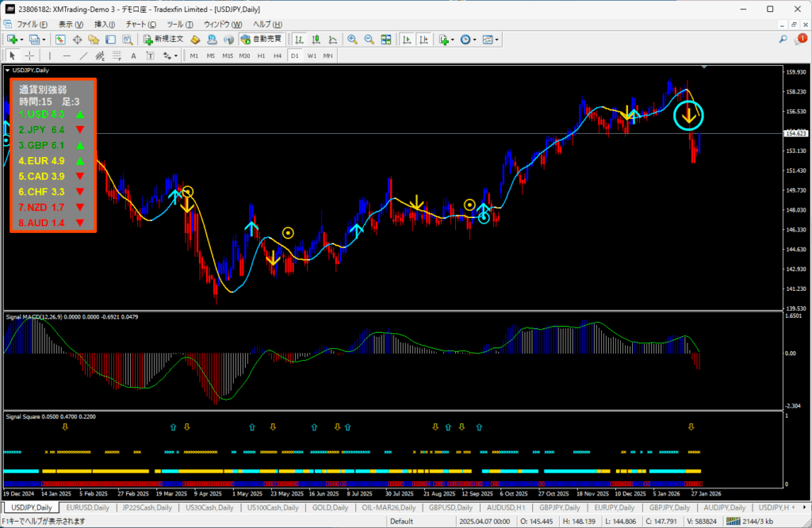Click the New Order (新規注文) button
The image size is (812, 528).
click(x=164, y=39)
